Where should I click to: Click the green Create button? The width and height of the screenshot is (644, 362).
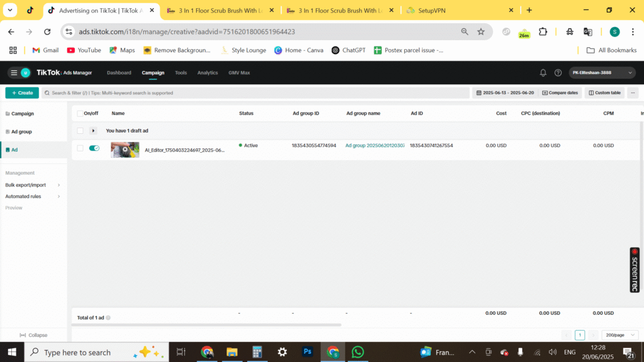(22, 93)
